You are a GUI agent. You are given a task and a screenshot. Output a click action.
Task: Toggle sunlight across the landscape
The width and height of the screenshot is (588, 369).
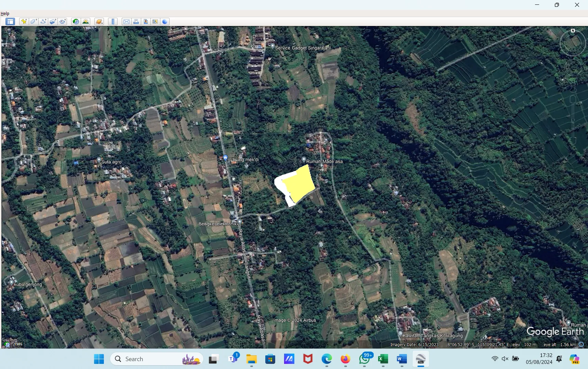tap(85, 22)
